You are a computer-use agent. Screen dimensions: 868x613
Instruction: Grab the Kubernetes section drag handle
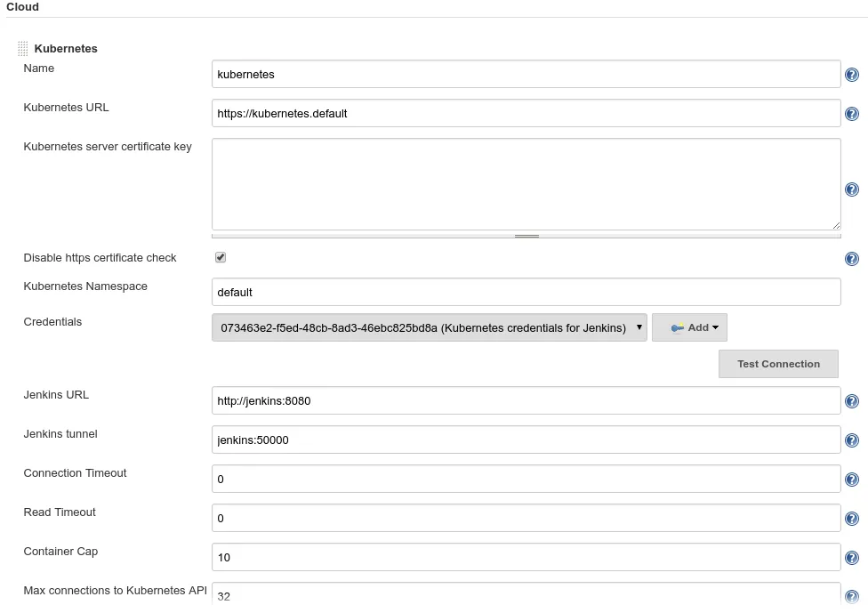pyautogui.click(x=23, y=49)
